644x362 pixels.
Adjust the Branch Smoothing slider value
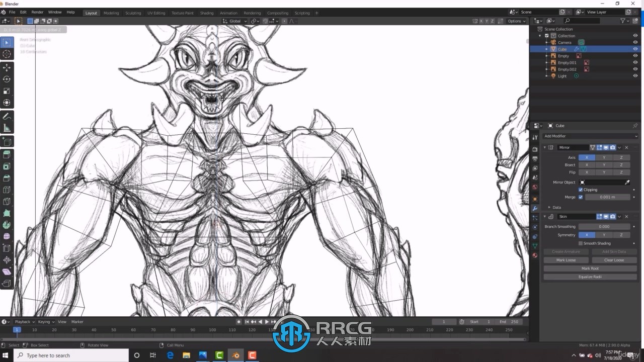point(604,227)
